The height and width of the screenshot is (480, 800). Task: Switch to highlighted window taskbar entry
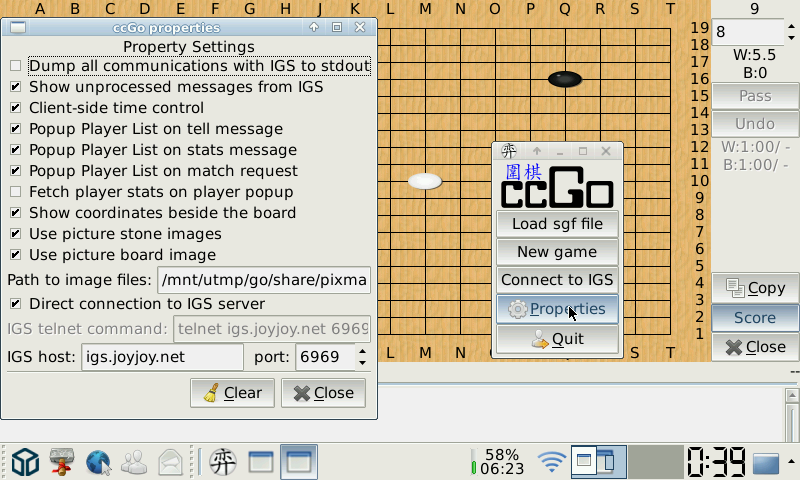(298, 462)
